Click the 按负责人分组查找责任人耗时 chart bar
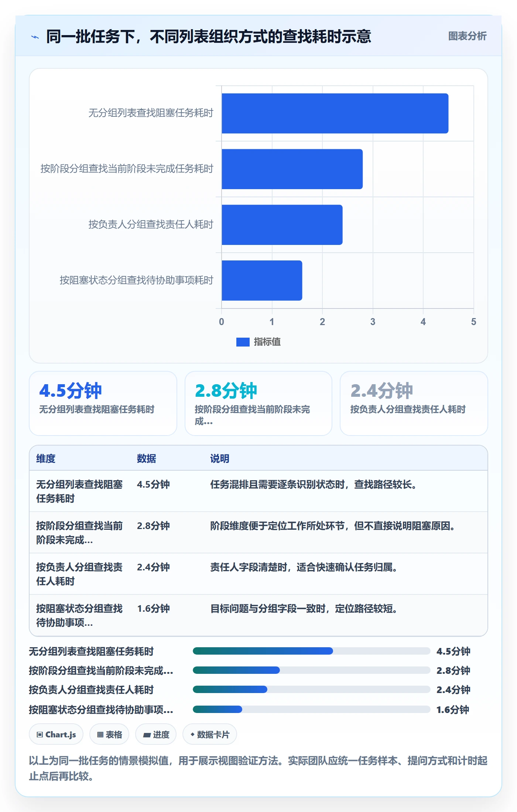 tap(282, 225)
